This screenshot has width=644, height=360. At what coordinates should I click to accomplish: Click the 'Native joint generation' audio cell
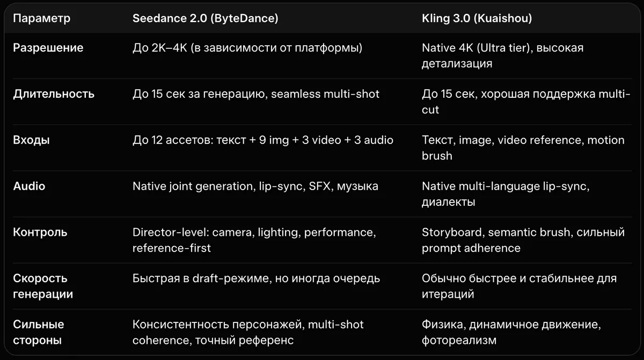[x=255, y=186]
